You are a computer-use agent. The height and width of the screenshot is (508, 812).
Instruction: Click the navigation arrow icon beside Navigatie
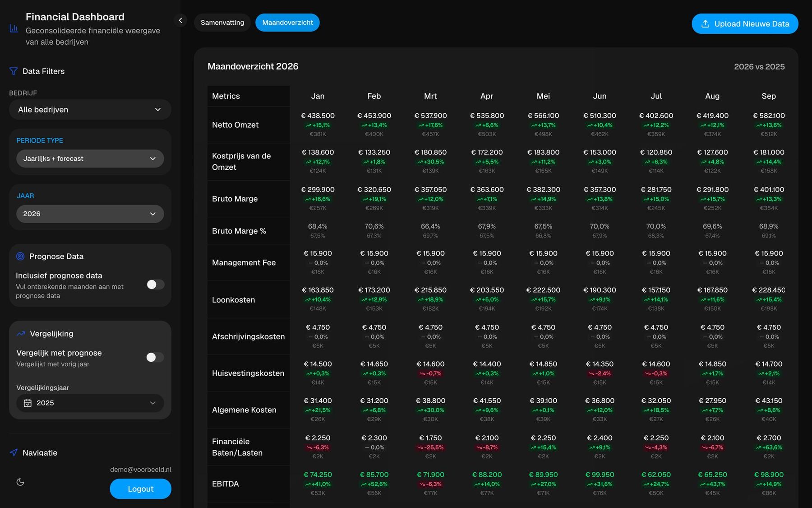14,452
